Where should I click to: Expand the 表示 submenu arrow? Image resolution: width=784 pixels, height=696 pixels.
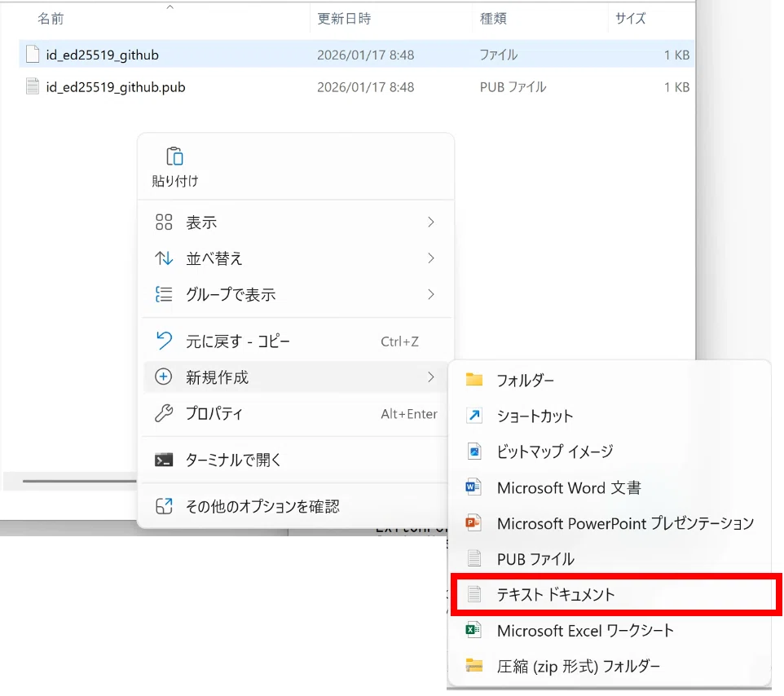click(431, 222)
